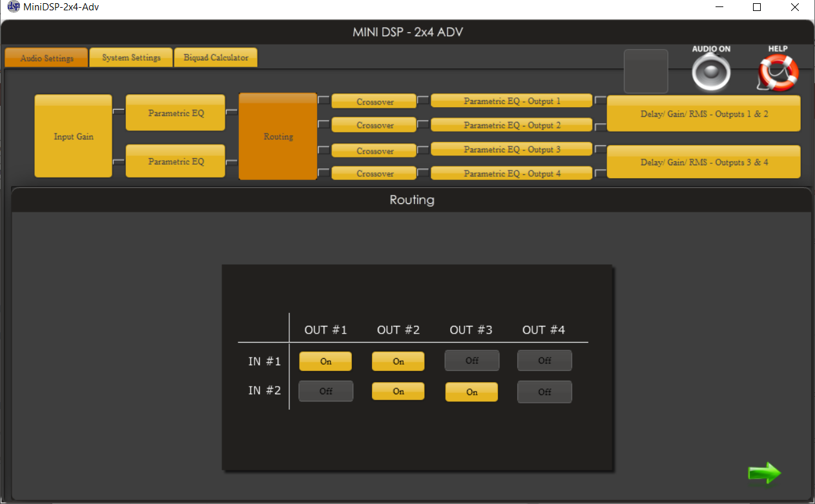This screenshot has height=504, width=815.
Task: Enable IN #1 to OUT #4 routing
Action: [x=544, y=361]
